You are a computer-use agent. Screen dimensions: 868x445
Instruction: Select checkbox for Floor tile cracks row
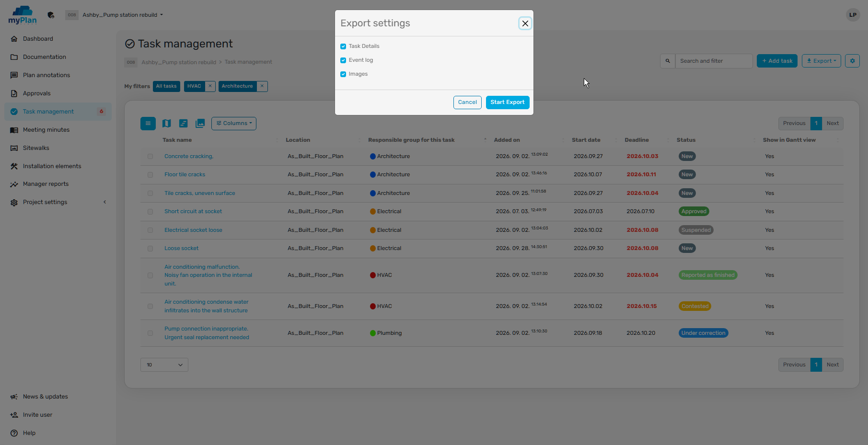[x=150, y=175]
